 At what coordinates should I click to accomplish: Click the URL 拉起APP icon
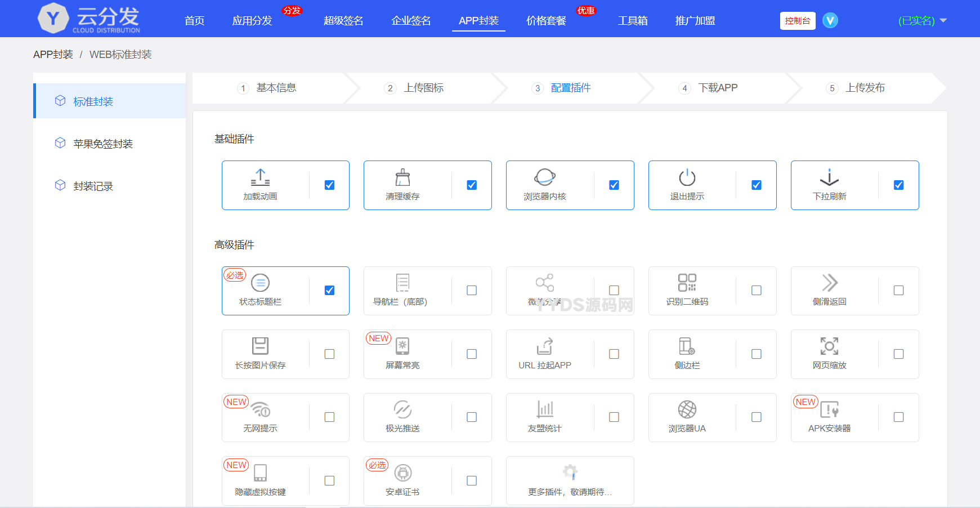pos(545,346)
